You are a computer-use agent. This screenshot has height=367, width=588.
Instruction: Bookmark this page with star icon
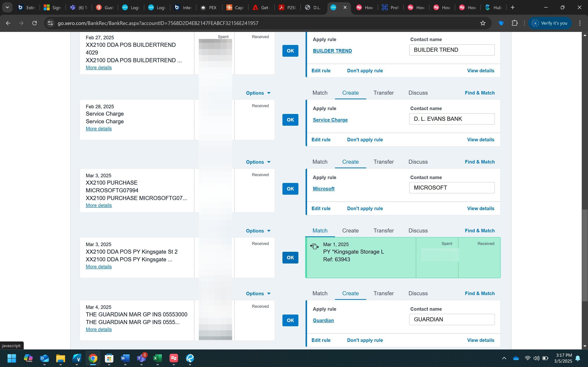click(x=483, y=23)
